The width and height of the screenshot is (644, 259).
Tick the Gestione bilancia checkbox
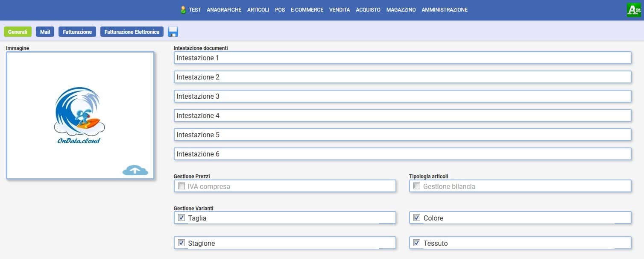417,186
